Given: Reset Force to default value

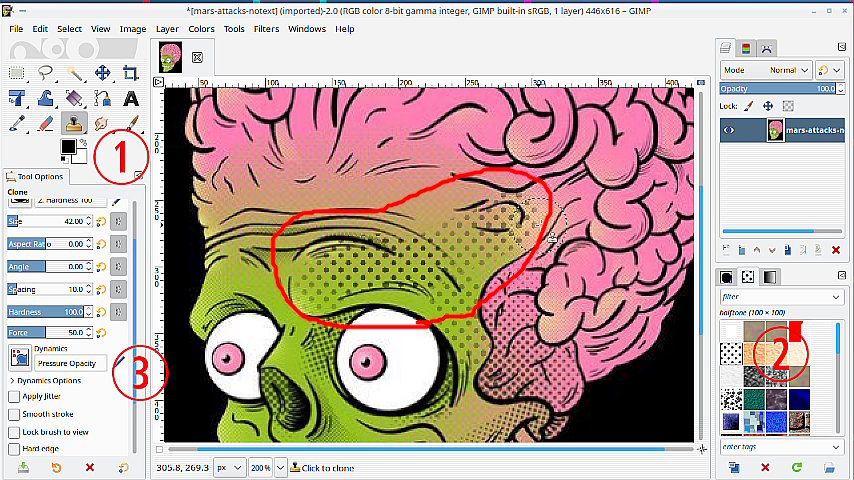Looking at the screenshot, I should [101, 332].
